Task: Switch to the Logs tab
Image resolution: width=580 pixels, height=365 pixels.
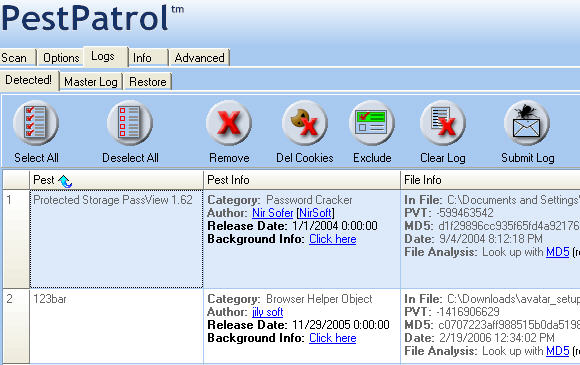Action: [x=106, y=56]
